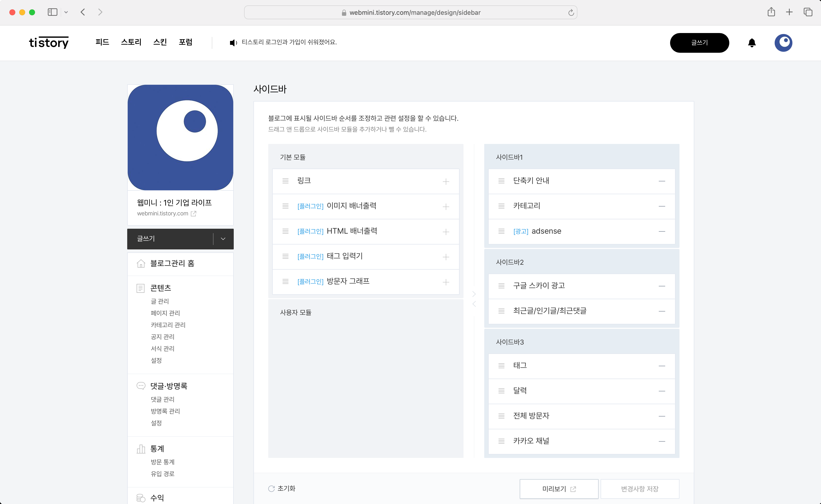Expand the 글쓰기 dropdown arrow in sidebar
Viewport: 821px width, 504px height.
click(x=223, y=239)
